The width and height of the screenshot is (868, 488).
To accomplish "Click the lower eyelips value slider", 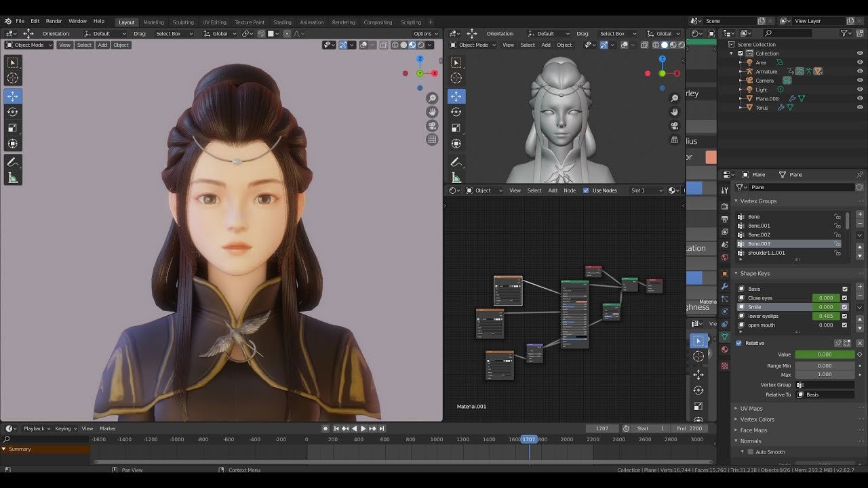I will pyautogui.click(x=825, y=316).
